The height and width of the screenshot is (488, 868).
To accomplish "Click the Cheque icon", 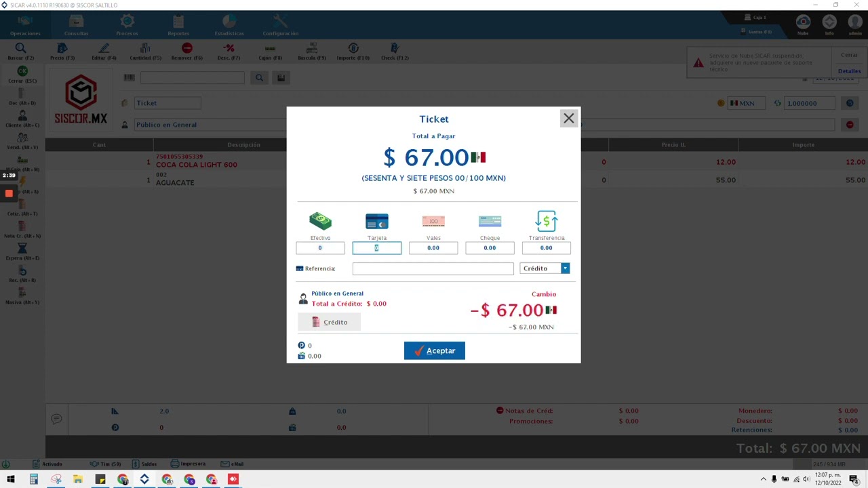I will click(490, 221).
